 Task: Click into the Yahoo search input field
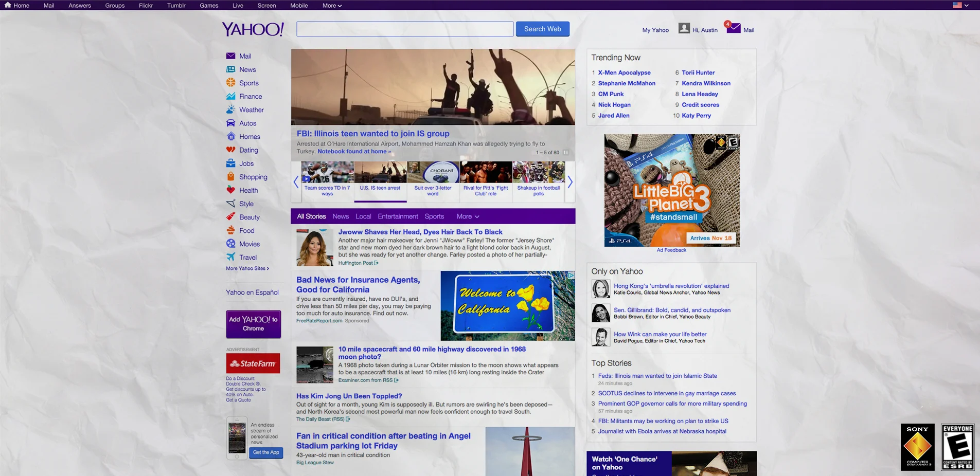pyautogui.click(x=405, y=29)
